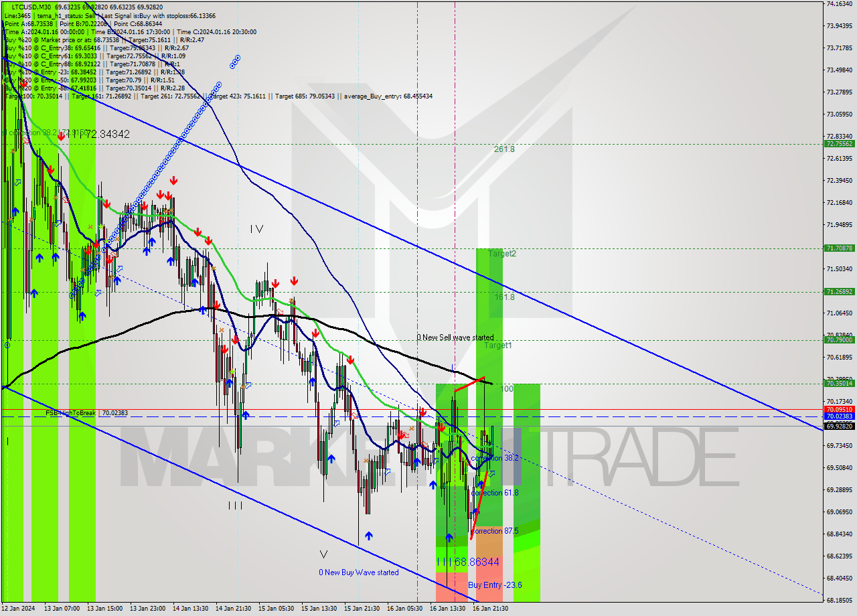Click the 'Target 685: 79.05343' text
The image size is (857, 616).
coord(307,96)
